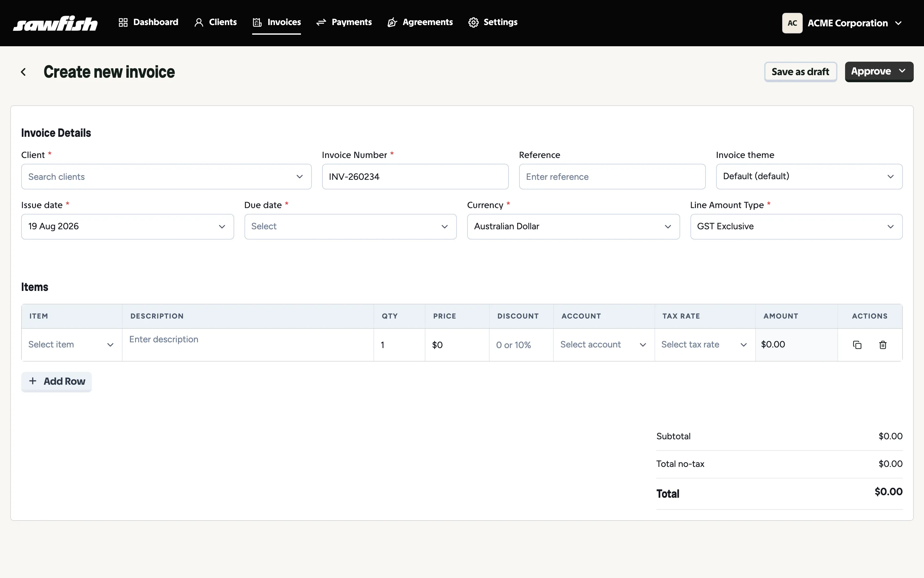Click the QTY column header
Image resolution: width=924 pixels, height=578 pixels.
coord(390,316)
